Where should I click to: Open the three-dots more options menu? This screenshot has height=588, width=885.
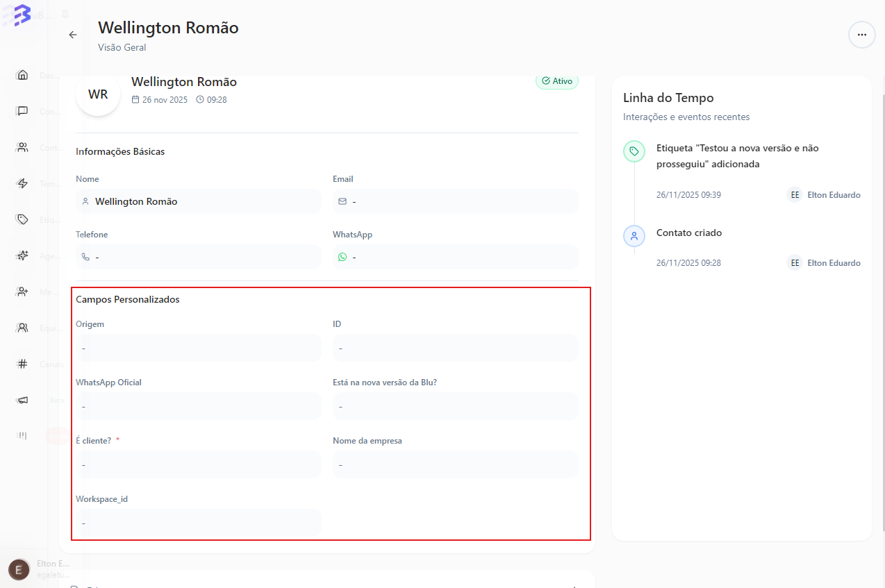pyautogui.click(x=861, y=35)
